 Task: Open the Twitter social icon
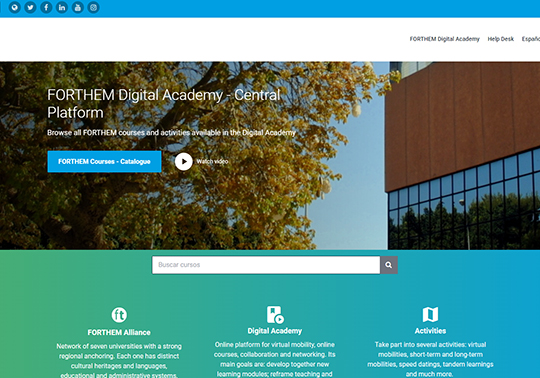[30, 7]
